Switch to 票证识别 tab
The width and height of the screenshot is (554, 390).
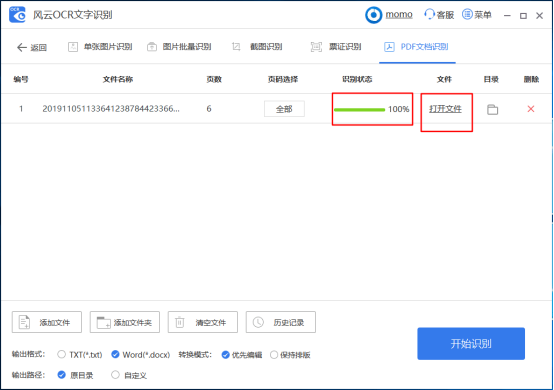pyautogui.click(x=336, y=47)
